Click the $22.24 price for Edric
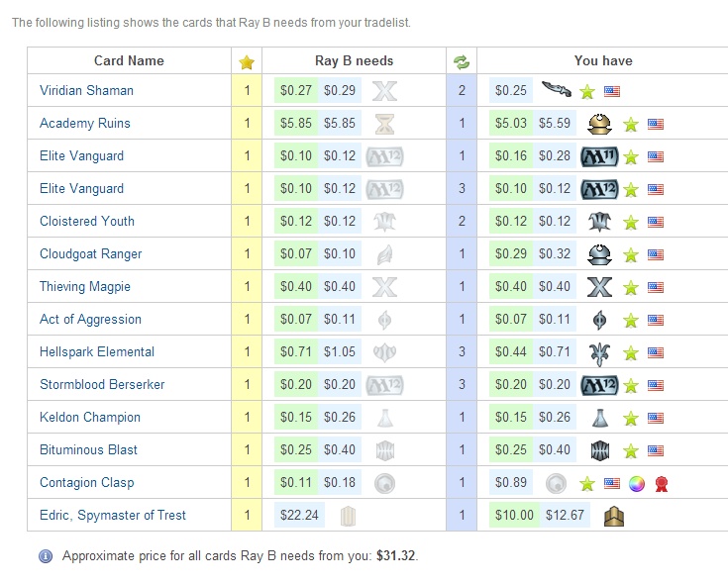The width and height of the screenshot is (728, 584). pos(299,515)
